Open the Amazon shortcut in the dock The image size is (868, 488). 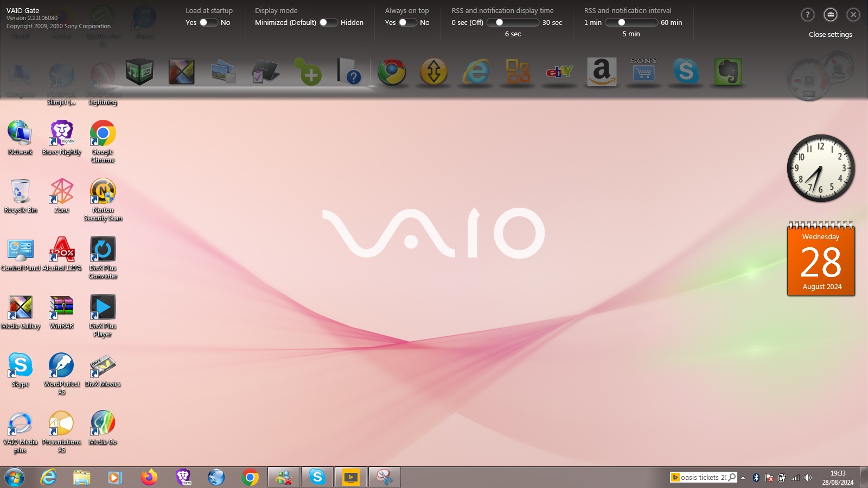[x=601, y=72]
